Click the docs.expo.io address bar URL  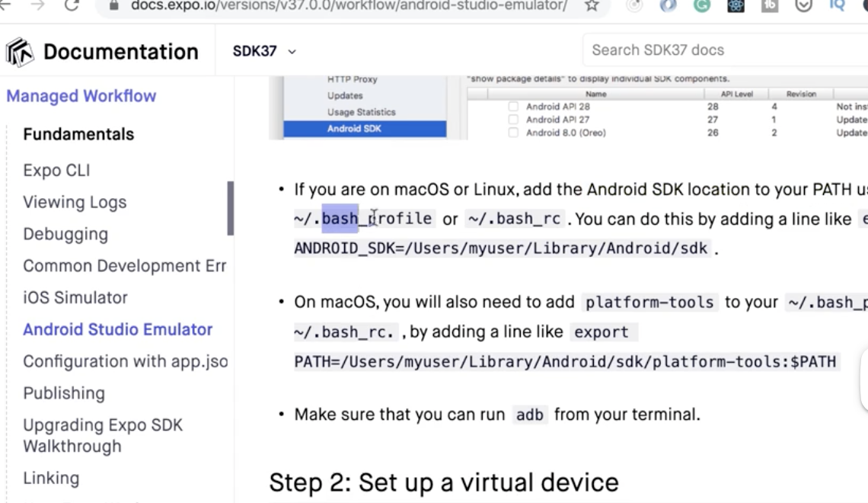pos(349,5)
